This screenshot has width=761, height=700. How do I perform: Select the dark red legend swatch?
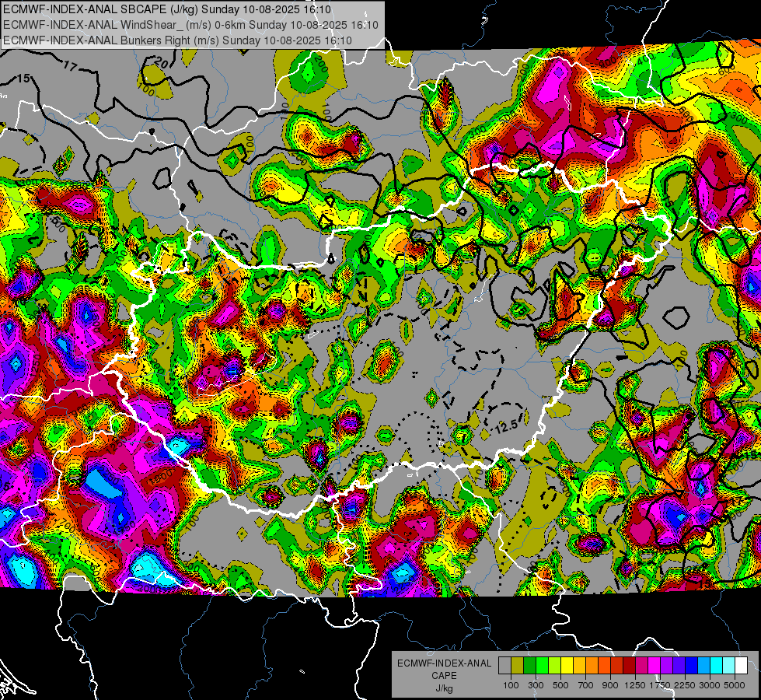629,665
